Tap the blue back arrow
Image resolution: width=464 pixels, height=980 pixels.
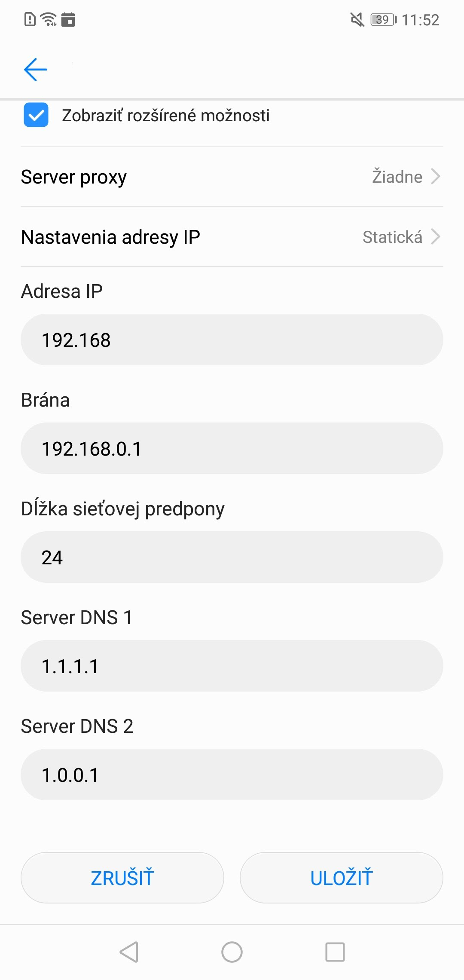tap(35, 70)
